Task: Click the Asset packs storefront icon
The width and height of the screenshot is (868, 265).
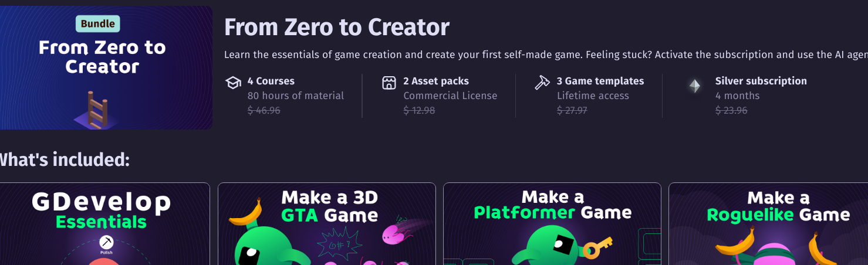Action: click(x=389, y=83)
